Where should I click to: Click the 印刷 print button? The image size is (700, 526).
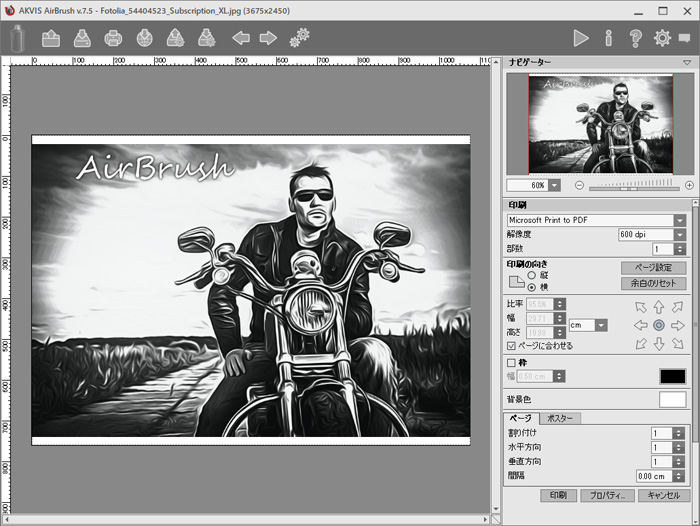[x=558, y=495]
